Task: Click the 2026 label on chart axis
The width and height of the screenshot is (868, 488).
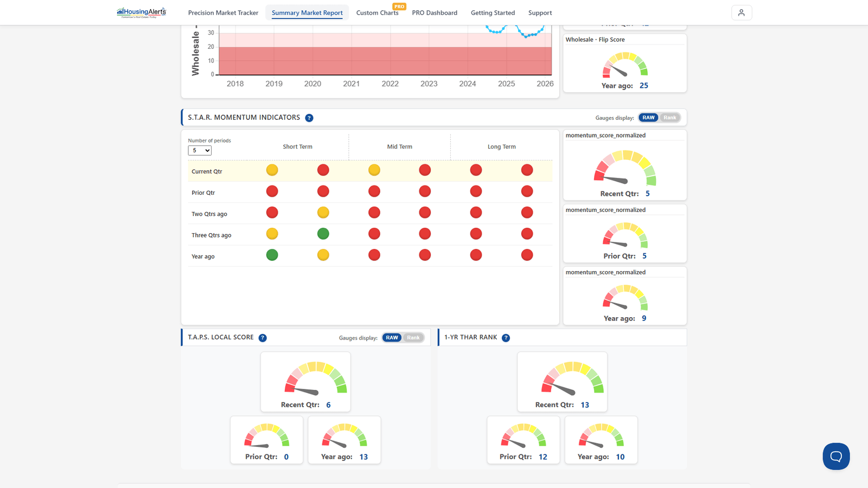Action: [x=545, y=84]
